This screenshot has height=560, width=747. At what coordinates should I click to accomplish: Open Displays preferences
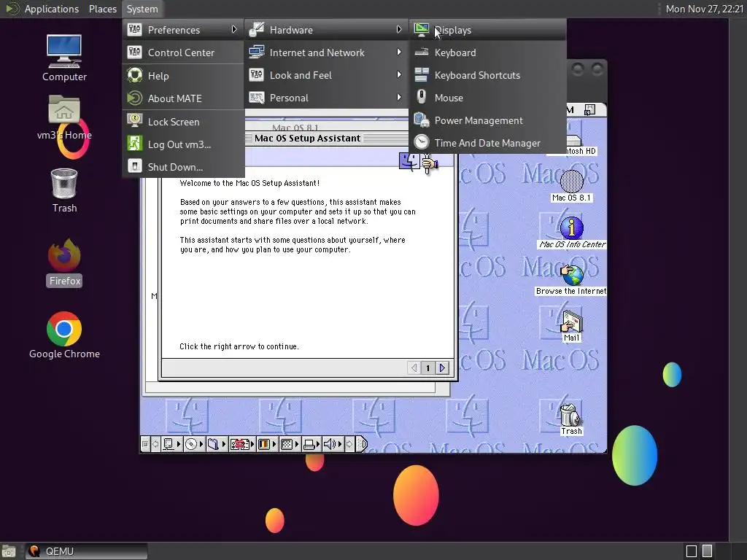(x=488, y=30)
